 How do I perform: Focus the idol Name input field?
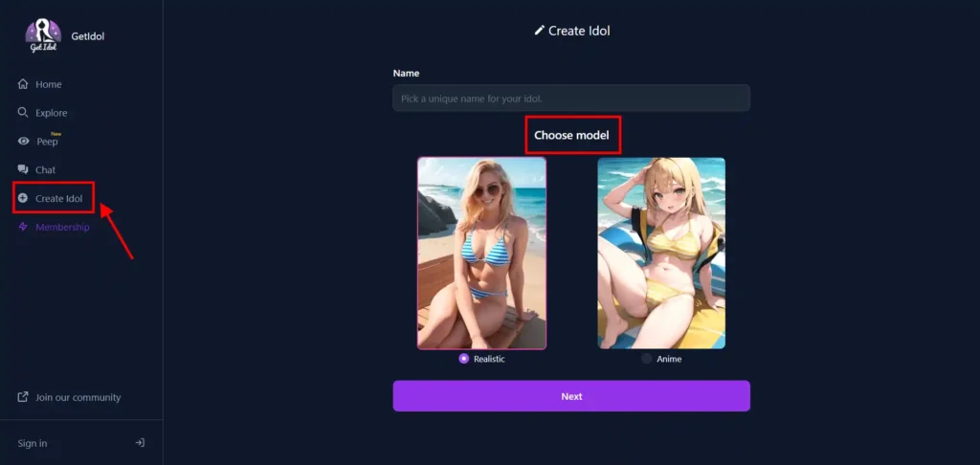571,99
